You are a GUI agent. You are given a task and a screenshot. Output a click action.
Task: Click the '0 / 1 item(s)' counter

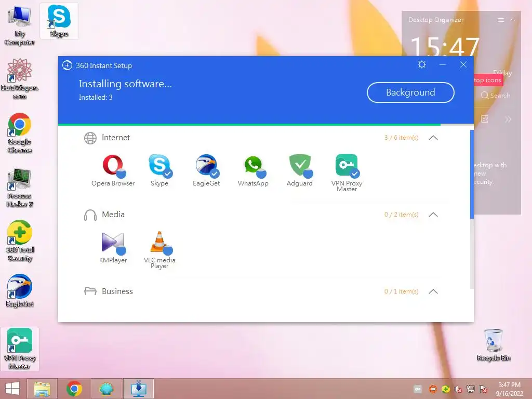[402, 291]
